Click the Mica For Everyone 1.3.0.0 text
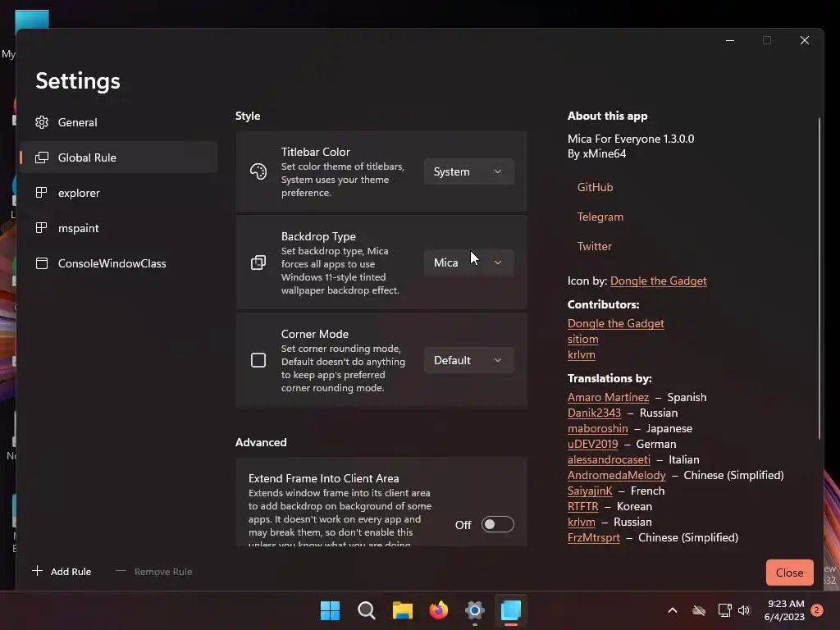The width and height of the screenshot is (840, 630). (631, 139)
